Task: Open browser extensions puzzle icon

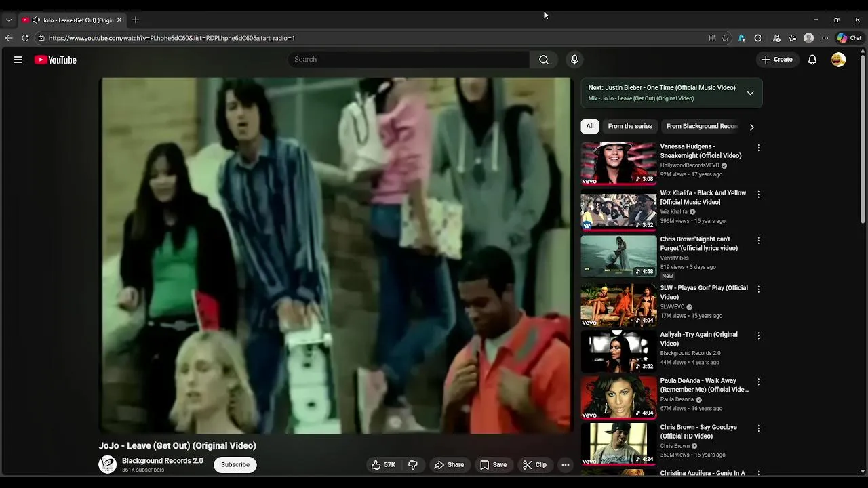Action: [758, 38]
